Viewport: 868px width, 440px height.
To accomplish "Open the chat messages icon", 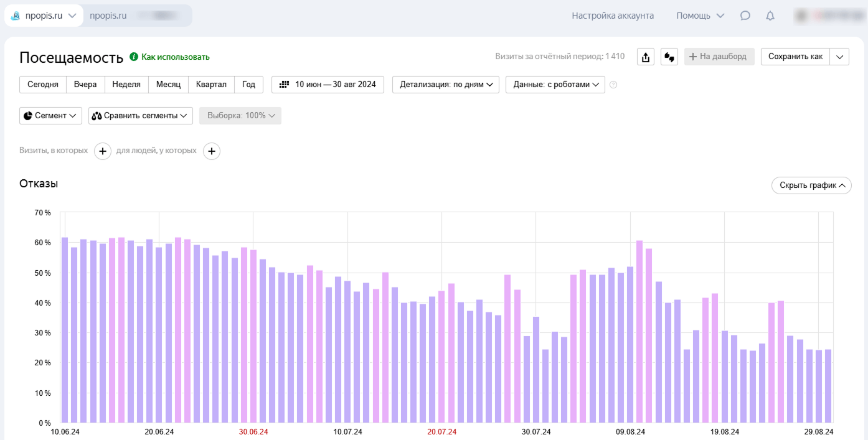I will pyautogui.click(x=745, y=16).
